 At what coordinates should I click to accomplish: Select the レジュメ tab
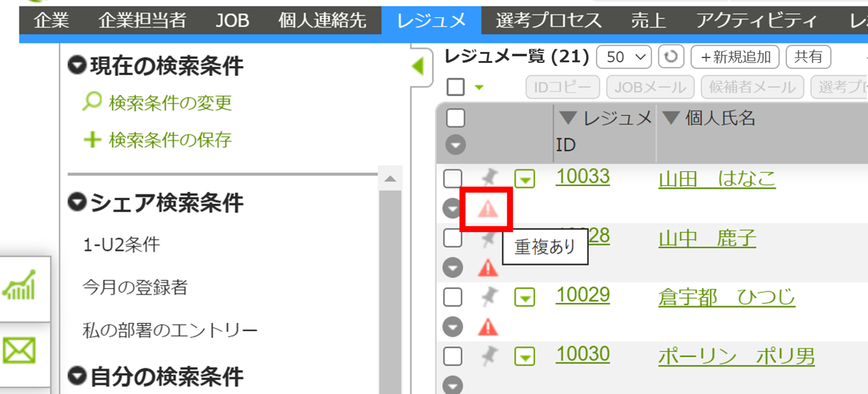coord(431,20)
